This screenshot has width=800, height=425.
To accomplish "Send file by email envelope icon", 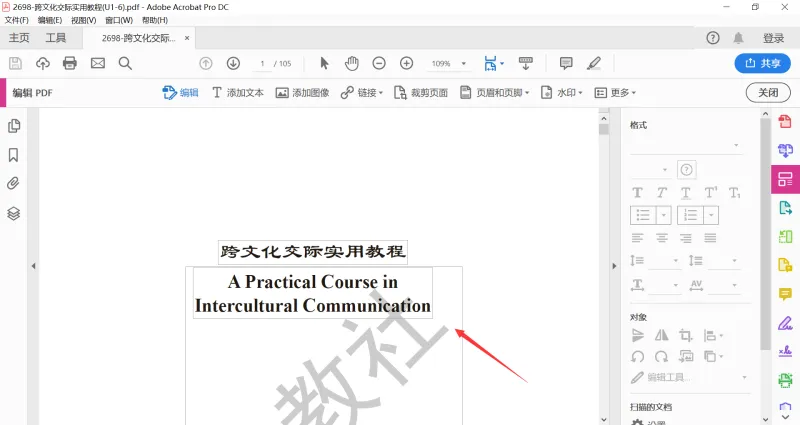I will coord(98,63).
